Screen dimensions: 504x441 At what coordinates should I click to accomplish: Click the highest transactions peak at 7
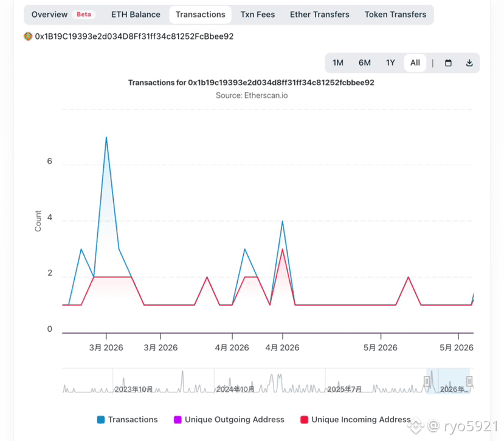coord(106,137)
